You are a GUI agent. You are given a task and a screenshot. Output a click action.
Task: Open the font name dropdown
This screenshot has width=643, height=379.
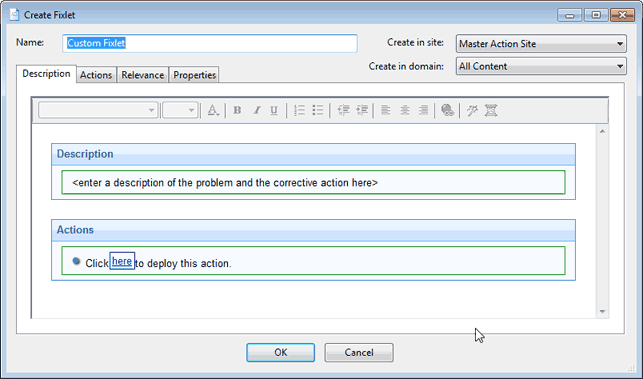(98, 110)
